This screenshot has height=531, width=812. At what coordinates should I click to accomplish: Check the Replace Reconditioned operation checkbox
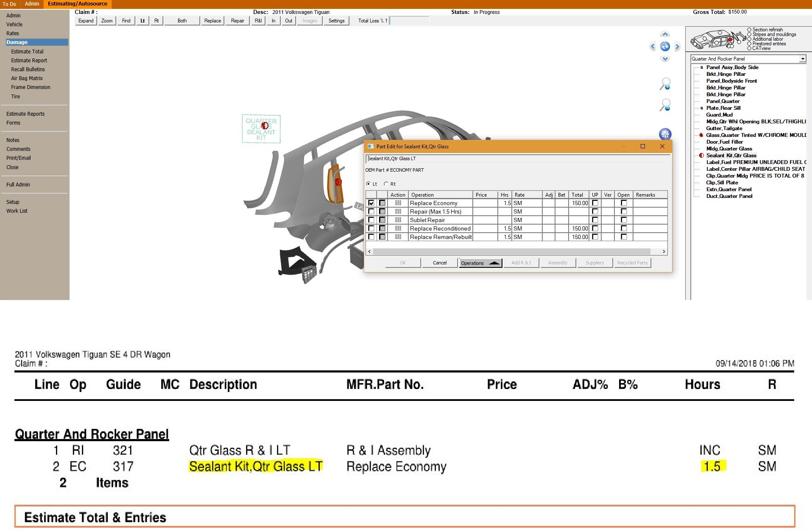coord(371,228)
